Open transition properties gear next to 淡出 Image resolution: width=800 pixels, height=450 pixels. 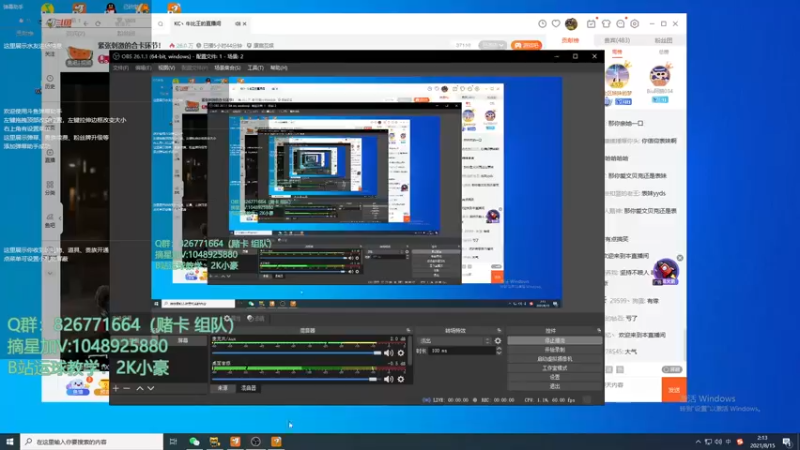(498, 341)
